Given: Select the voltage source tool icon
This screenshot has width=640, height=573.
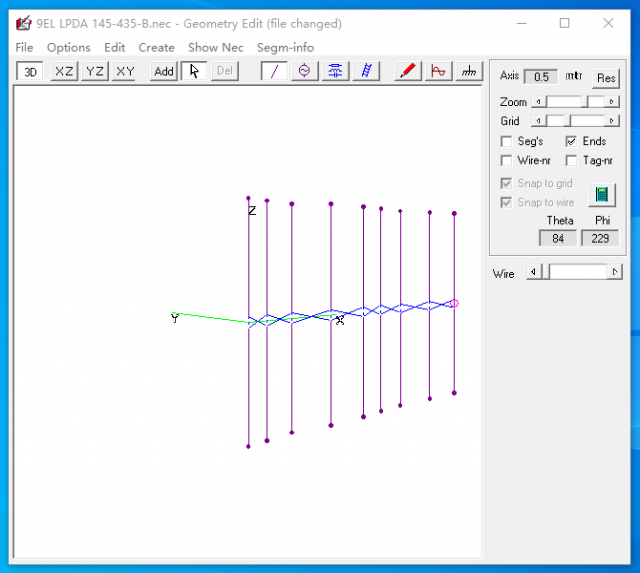Looking at the screenshot, I should tap(304, 71).
